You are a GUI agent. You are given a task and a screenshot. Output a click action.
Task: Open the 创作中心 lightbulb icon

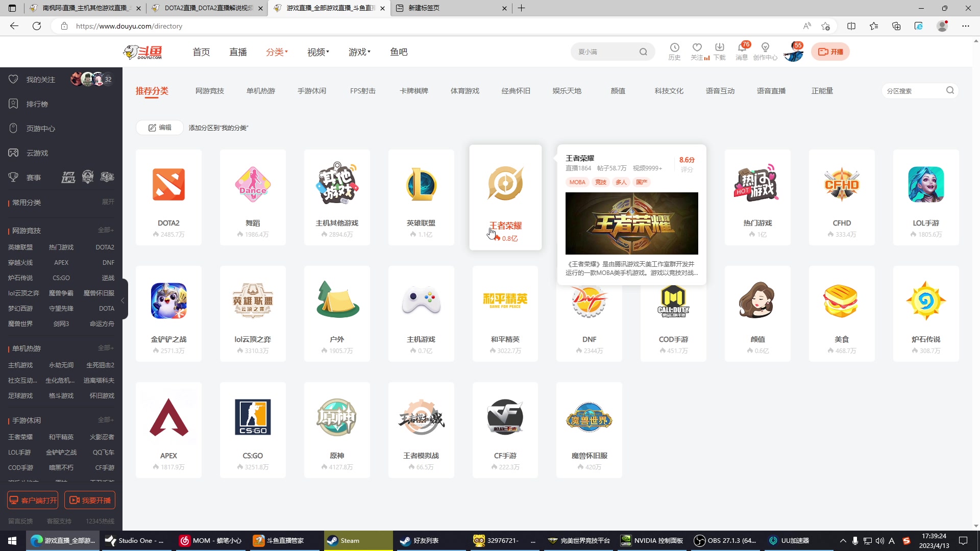[x=765, y=47]
